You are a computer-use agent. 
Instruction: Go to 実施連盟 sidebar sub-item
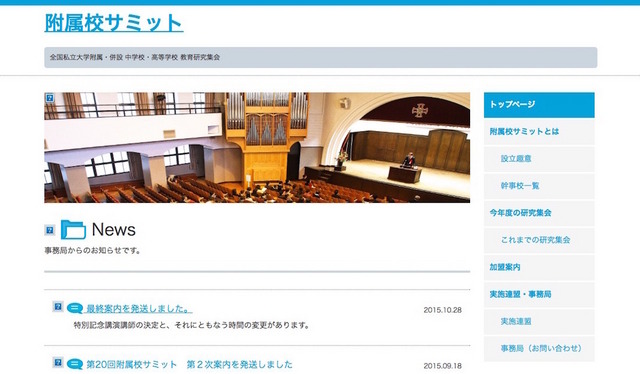(x=539, y=322)
